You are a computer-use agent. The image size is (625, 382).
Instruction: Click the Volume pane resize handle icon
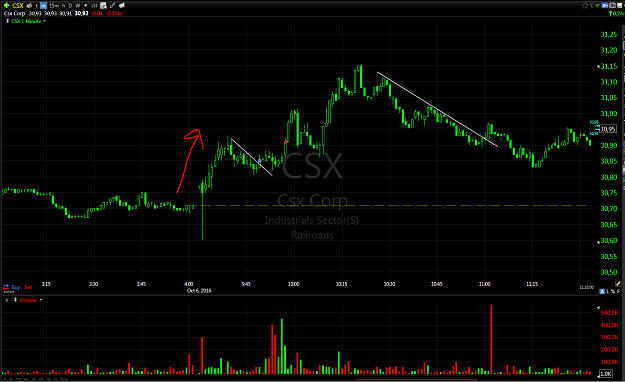(16, 300)
